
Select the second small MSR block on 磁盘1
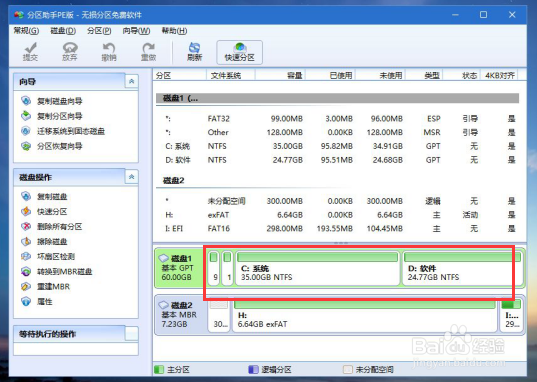(227, 268)
